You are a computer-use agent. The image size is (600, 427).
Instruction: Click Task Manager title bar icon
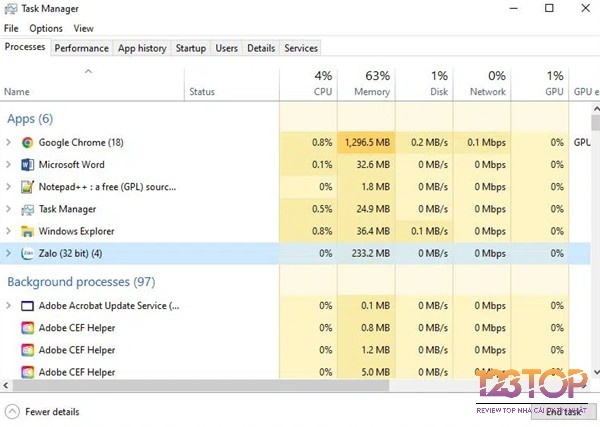point(10,9)
